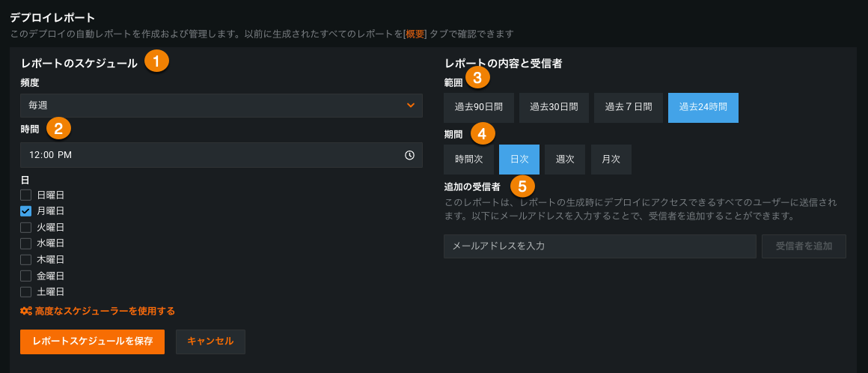Enable the 金曜日 checkbox

click(25, 276)
